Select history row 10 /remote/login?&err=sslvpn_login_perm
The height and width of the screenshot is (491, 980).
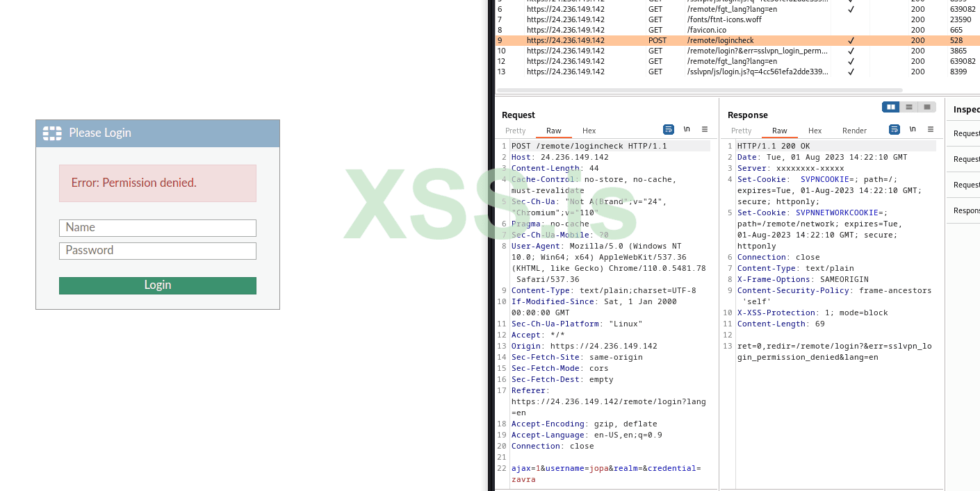(737, 51)
